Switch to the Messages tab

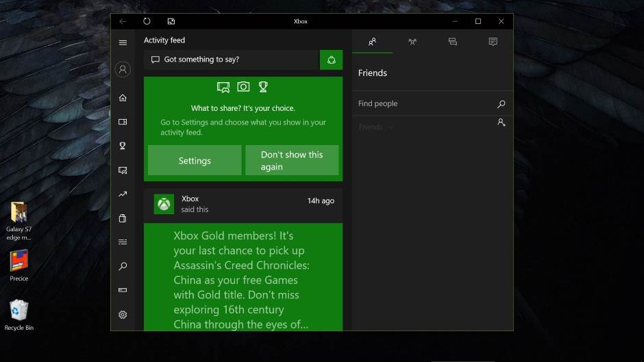coord(452,42)
